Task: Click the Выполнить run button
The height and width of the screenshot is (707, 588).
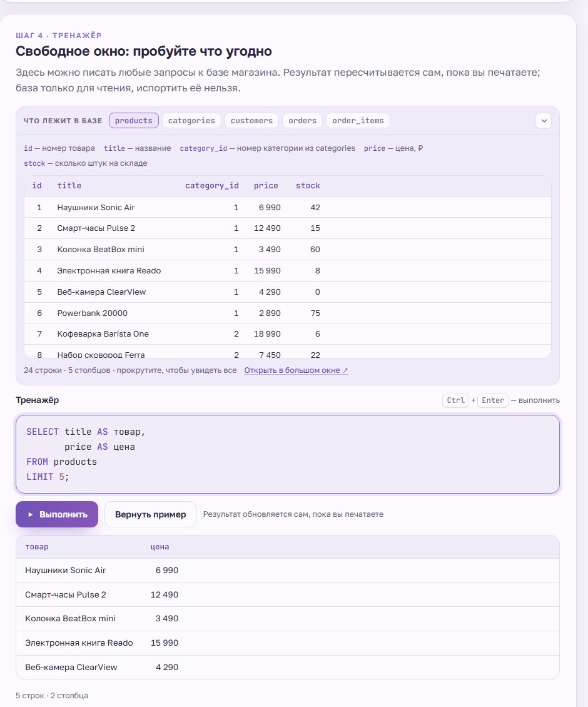Action: [x=57, y=514]
